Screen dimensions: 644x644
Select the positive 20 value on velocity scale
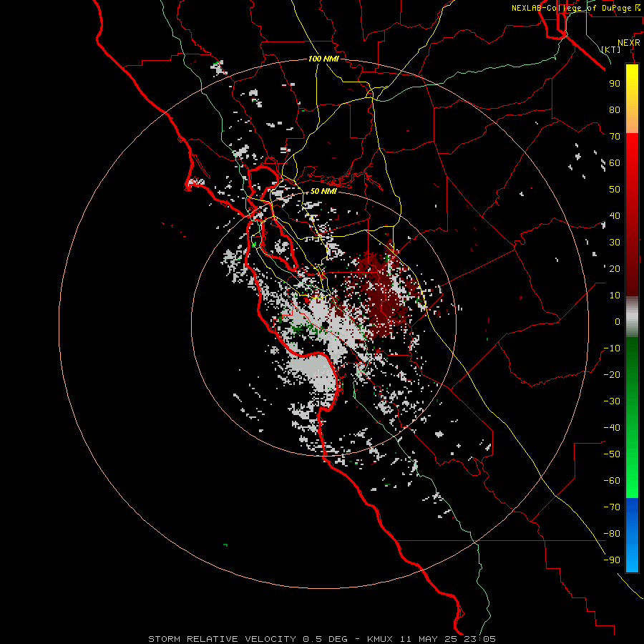click(615, 268)
